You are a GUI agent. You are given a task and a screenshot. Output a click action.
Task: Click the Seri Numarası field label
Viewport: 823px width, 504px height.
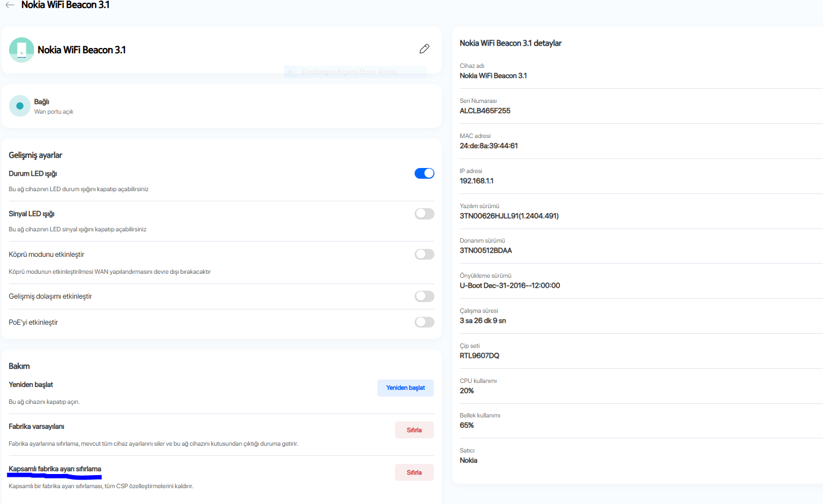478,101
